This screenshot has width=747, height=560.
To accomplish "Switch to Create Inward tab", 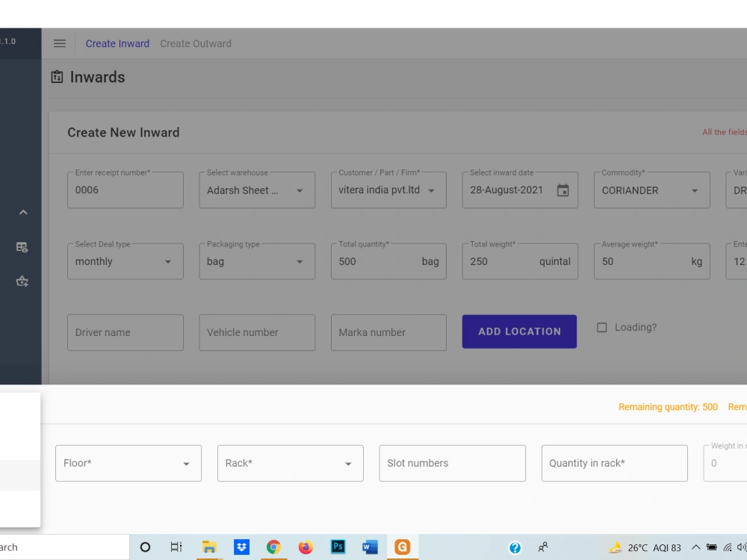I will coord(117,43).
